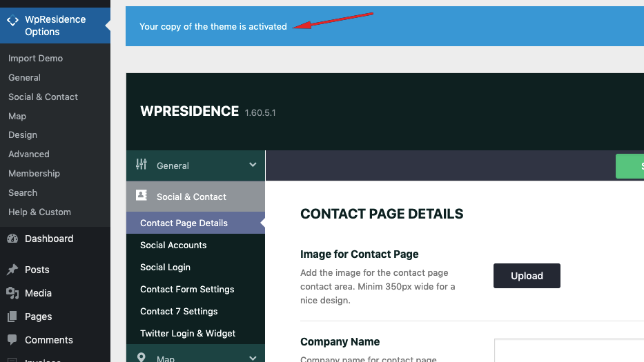Open General in the WordPress sidebar
Viewport: 644px width, 362px height.
(24, 77)
